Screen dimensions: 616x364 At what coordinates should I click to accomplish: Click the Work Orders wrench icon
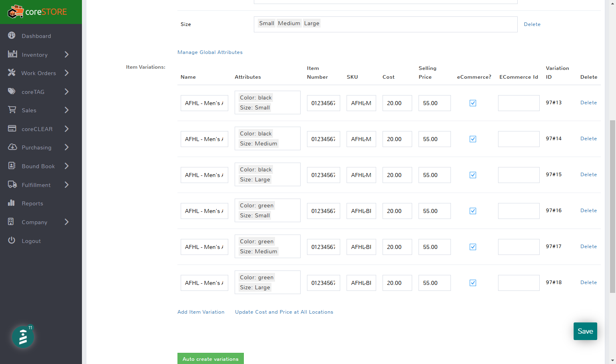click(x=12, y=72)
